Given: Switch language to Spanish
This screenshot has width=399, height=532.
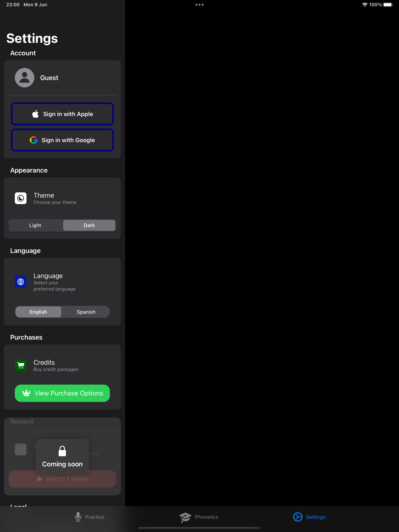Looking at the screenshot, I should pyautogui.click(x=86, y=312).
